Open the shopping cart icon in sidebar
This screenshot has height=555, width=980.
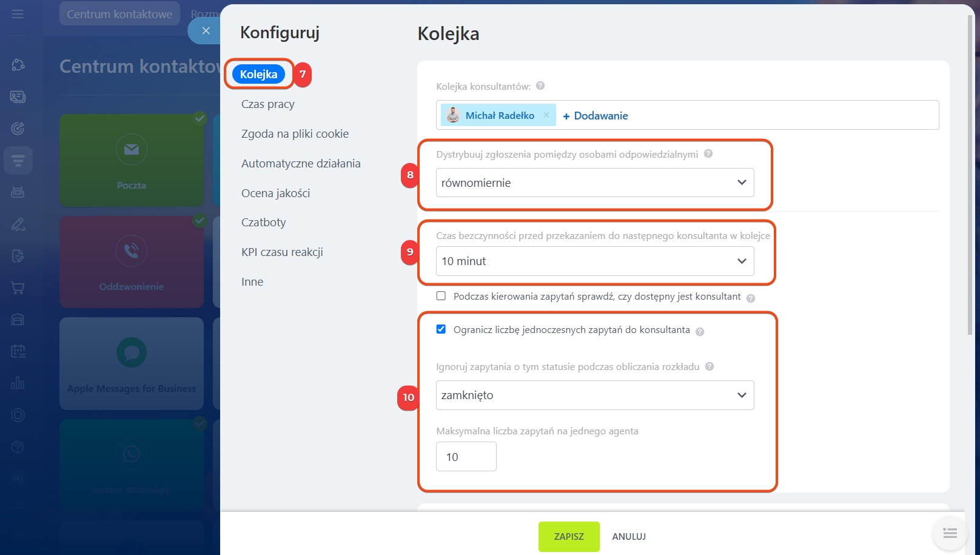pos(18,288)
